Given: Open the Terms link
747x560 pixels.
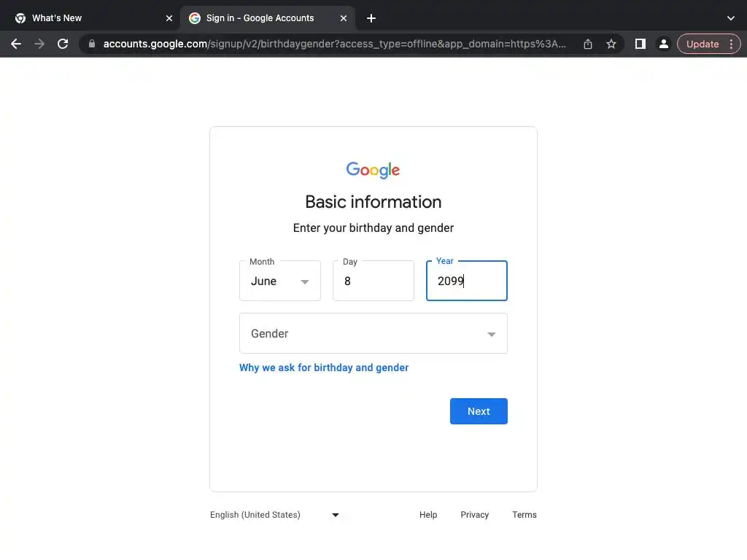Looking at the screenshot, I should click(524, 515).
